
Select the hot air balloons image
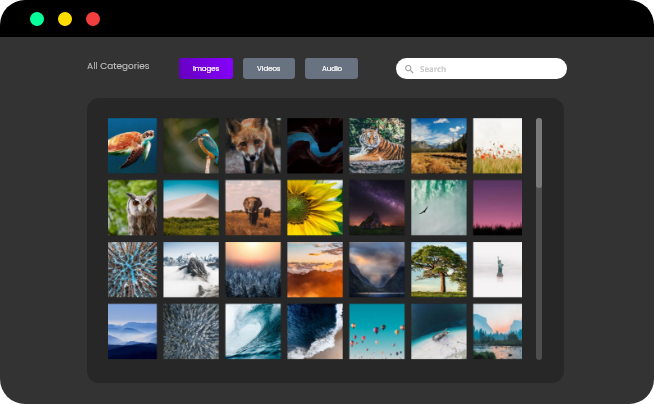point(377,331)
